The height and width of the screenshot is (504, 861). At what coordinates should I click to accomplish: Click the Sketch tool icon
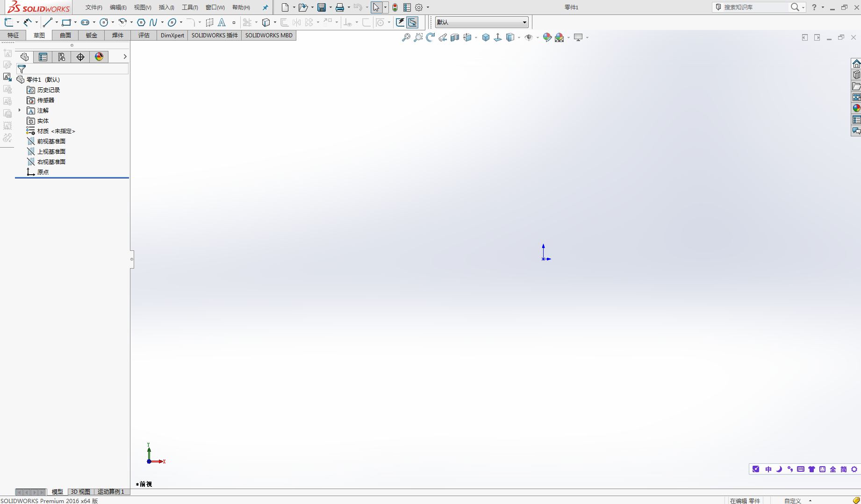point(8,22)
